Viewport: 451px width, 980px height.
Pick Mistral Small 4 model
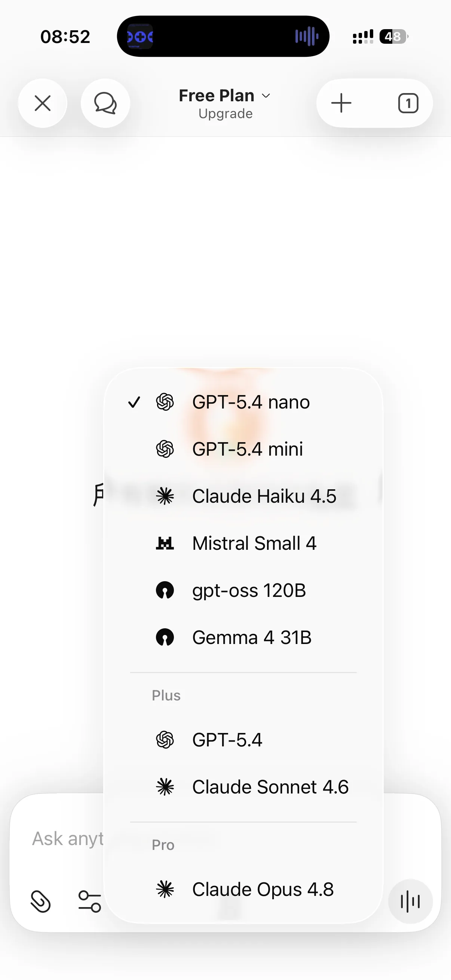click(243, 543)
